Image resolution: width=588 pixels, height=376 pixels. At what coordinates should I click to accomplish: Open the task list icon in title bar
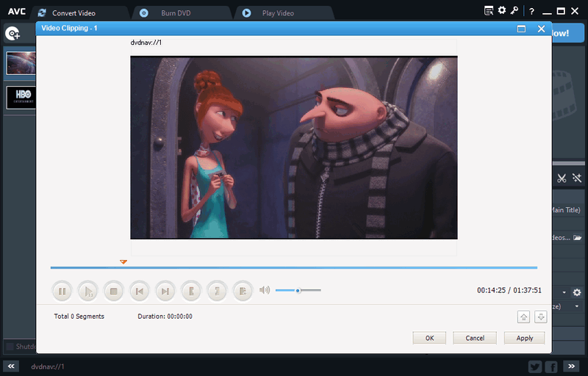[x=489, y=11]
